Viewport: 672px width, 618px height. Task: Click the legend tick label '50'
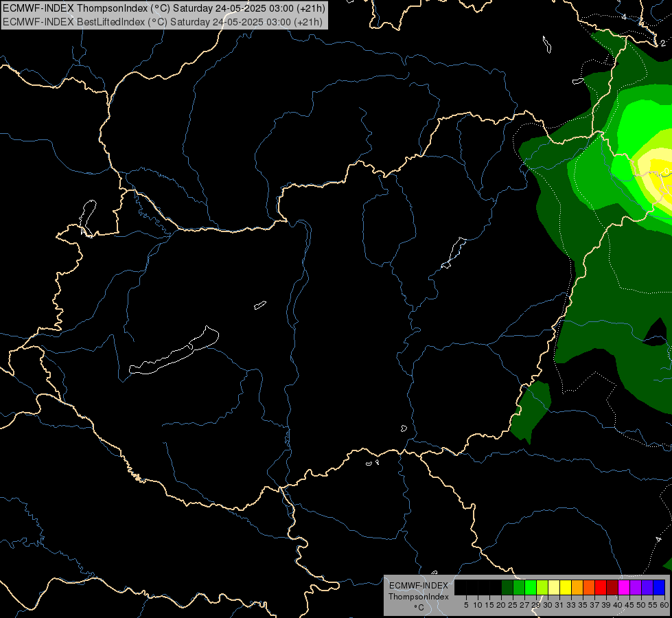pos(641,605)
